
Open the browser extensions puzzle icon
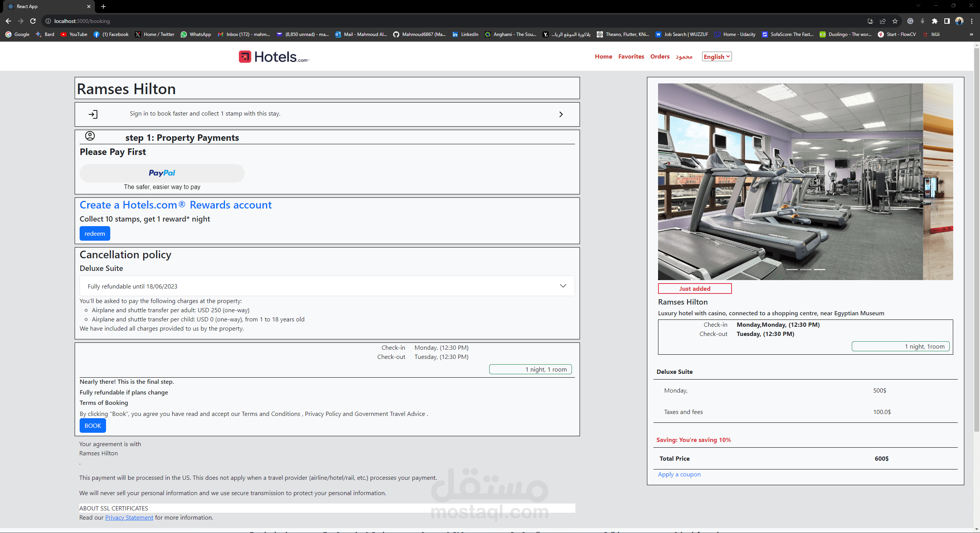click(x=934, y=21)
